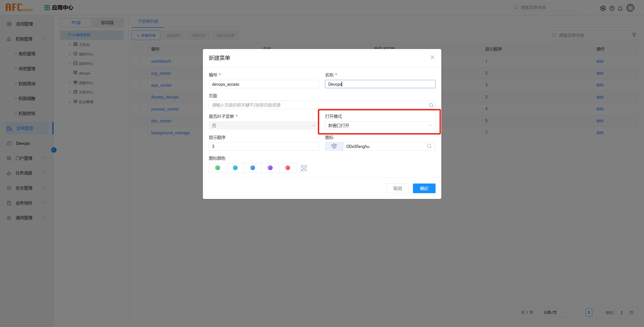
Task: Click the AI assistant icon in header
Action: (x=603, y=8)
